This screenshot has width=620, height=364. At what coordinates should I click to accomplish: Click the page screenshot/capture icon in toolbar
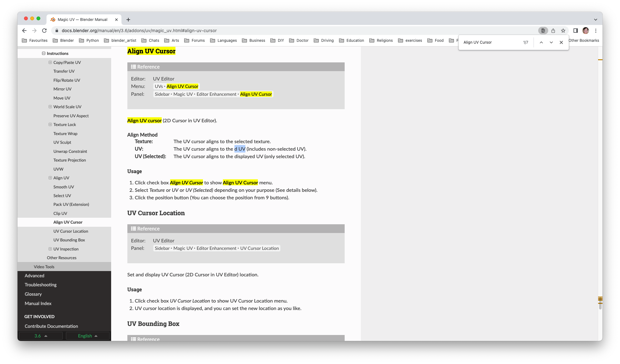pyautogui.click(x=543, y=30)
